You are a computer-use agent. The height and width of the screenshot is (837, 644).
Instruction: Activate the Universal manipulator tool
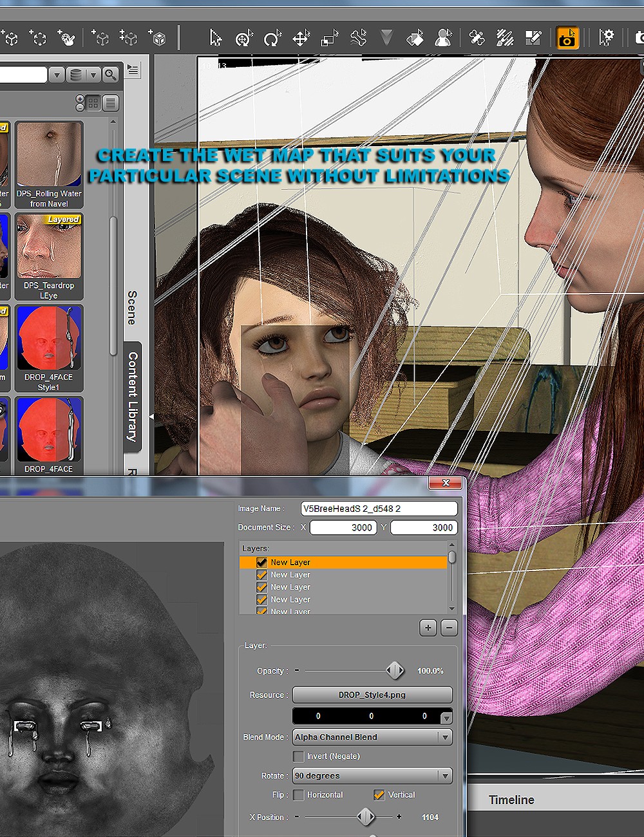pyautogui.click(x=244, y=39)
